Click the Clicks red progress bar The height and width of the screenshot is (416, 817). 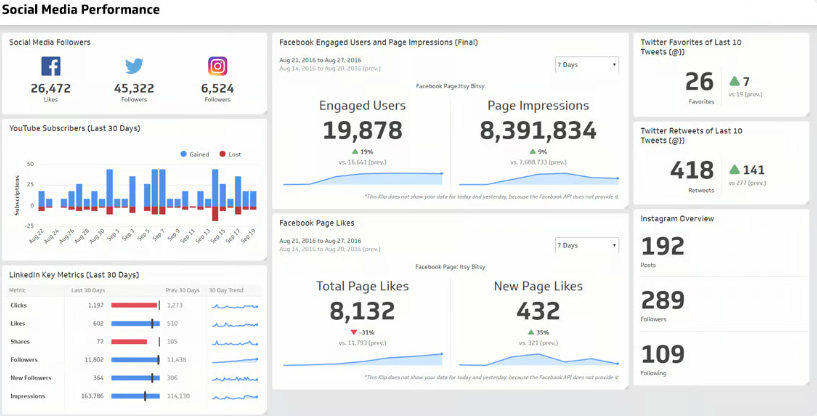(x=134, y=305)
